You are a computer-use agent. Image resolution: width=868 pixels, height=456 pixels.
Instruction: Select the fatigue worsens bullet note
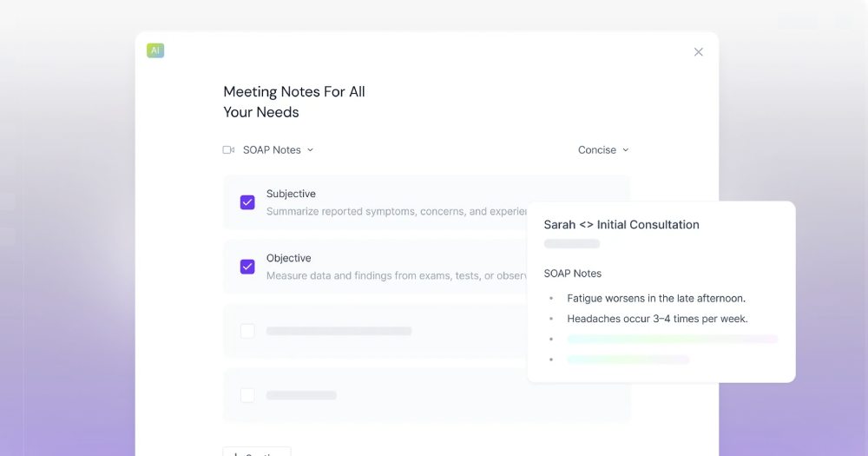tap(656, 298)
